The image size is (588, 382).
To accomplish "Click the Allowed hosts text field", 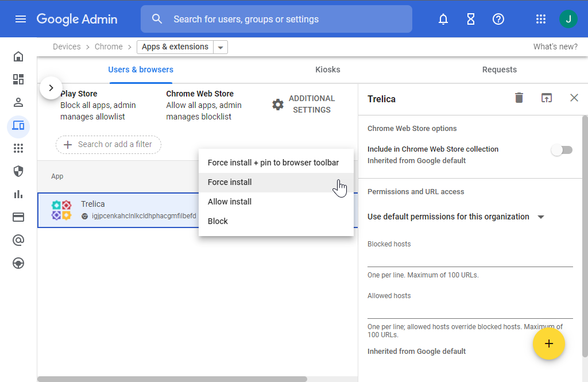I will coord(470,311).
